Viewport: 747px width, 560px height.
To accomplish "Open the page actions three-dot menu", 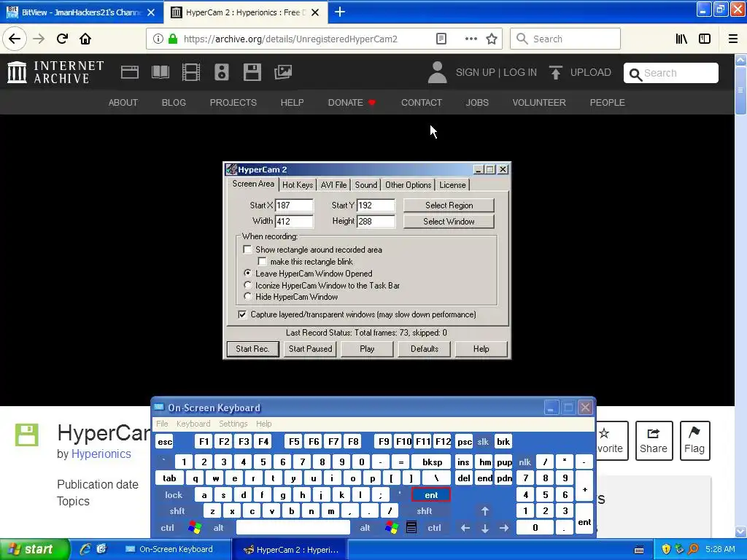I will click(471, 39).
